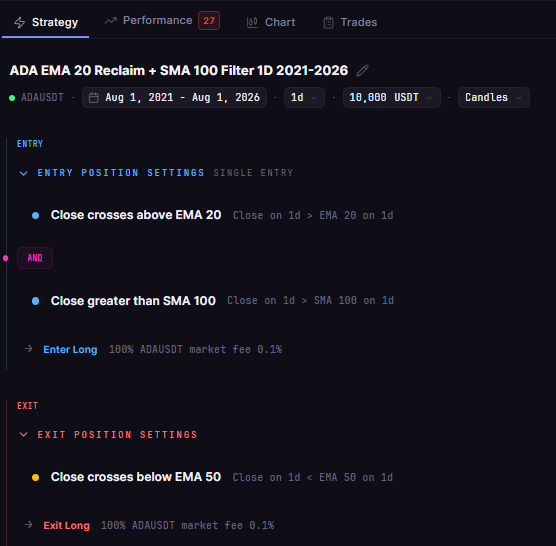
Task: Click the Exit Long action
Action: (x=66, y=525)
